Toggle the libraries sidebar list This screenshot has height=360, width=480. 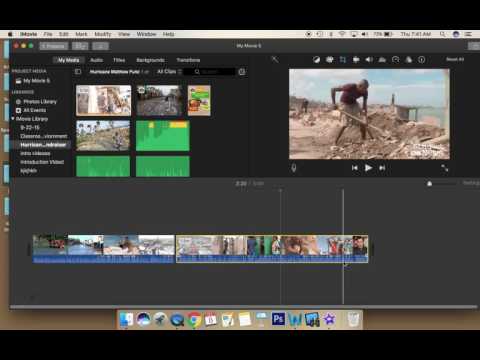point(78,72)
